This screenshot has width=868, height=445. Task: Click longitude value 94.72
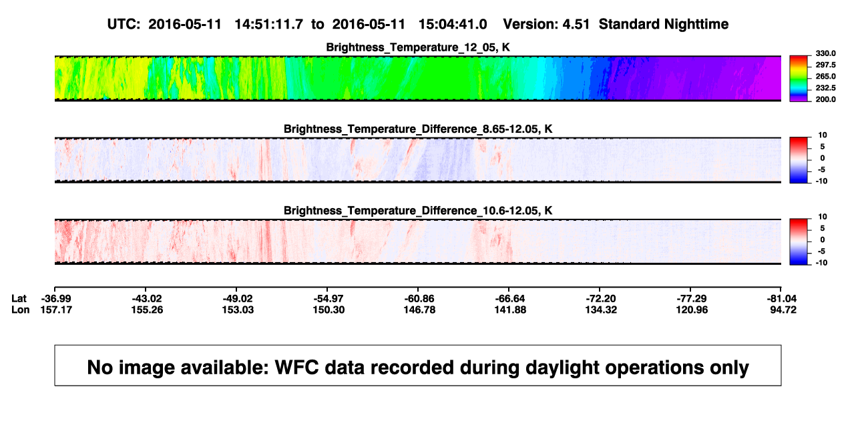(x=783, y=310)
